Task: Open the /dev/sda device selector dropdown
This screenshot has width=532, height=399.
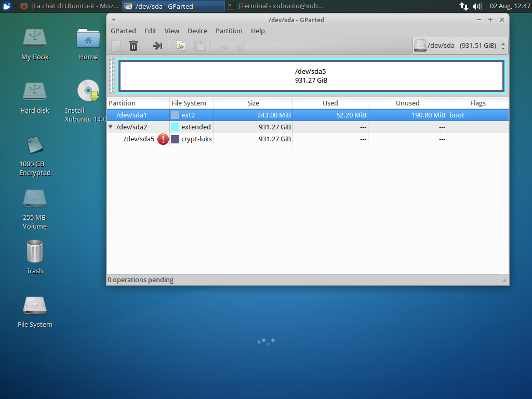Action: (x=460, y=46)
